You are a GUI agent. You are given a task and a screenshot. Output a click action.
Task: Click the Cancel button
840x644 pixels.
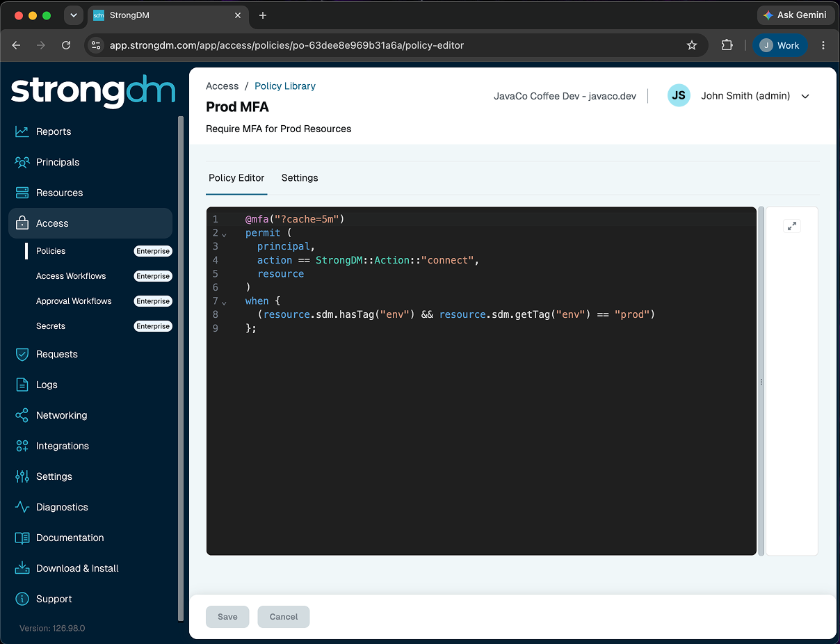click(284, 617)
